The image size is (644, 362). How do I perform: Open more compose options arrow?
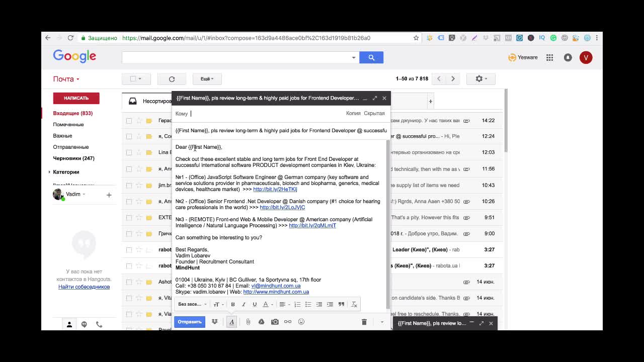coord(382,322)
